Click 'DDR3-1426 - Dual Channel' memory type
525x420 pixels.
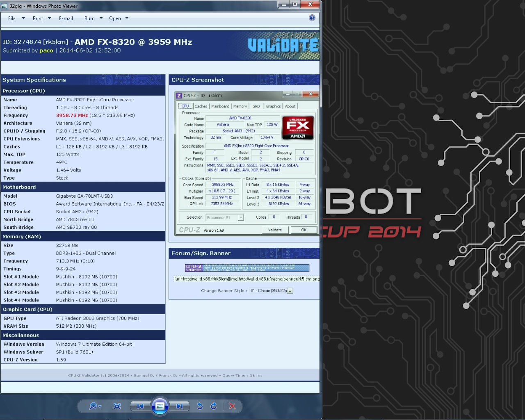click(86, 253)
